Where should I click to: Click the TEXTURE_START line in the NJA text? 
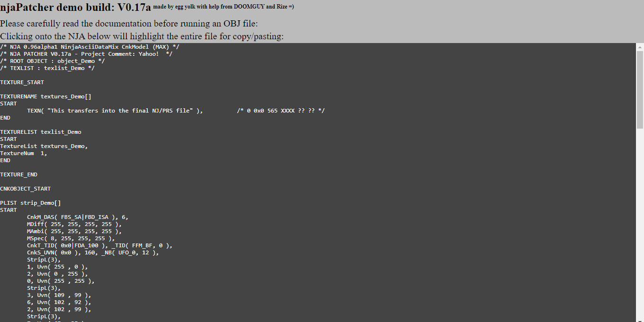pos(22,82)
